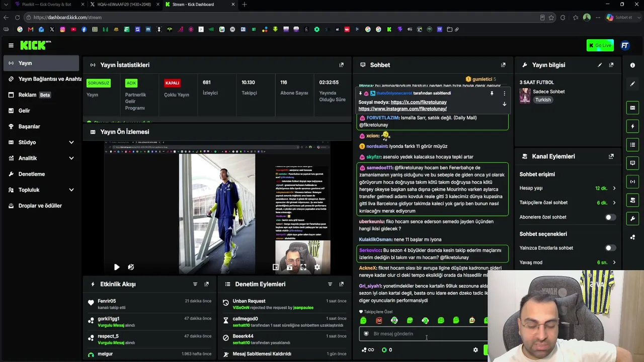Screen dimensions: 644x362
Task: Click the Fenerir05 follow event row
Action: (x=150, y=304)
